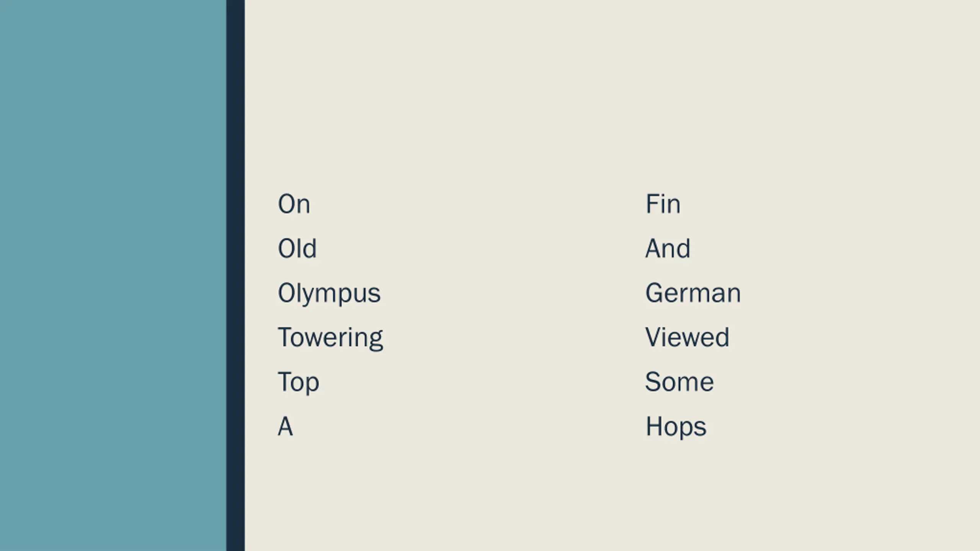This screenshot has width=980, height=551.
Task: Click the teal left panel
Action: click(x=113, y=275)
